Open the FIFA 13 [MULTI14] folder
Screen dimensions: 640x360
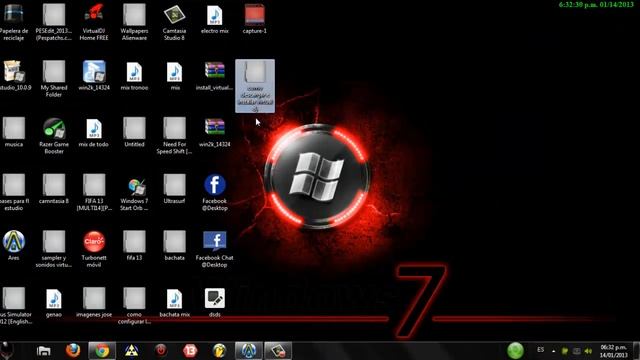(x=94, y=192)
